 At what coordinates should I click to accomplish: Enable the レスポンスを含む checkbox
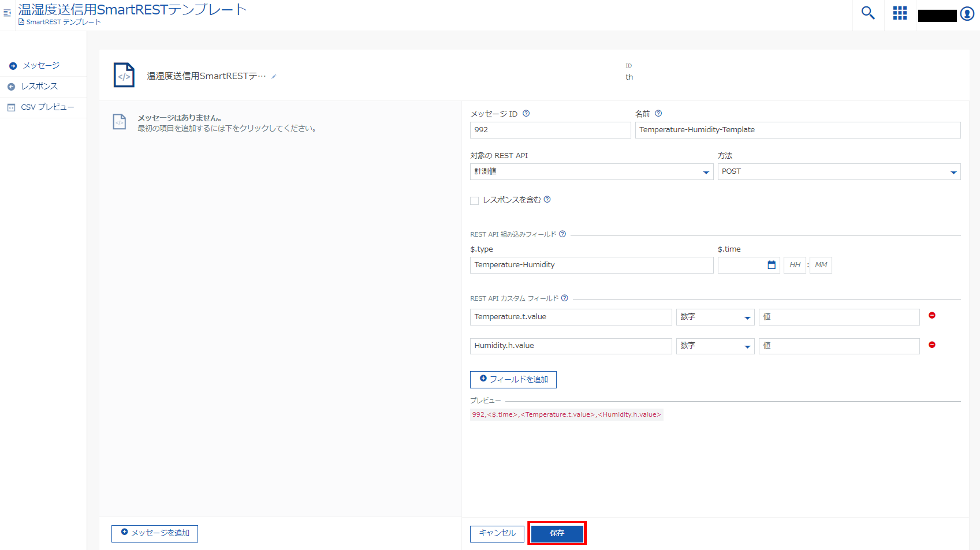click(x=474, y=201)
